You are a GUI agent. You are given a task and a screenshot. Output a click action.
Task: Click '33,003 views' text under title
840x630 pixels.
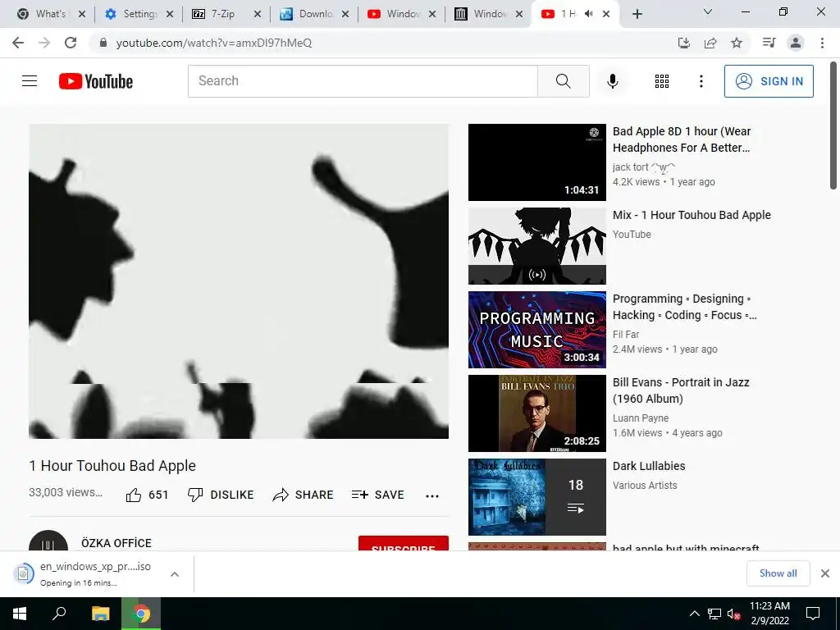(x=66, y=492)
